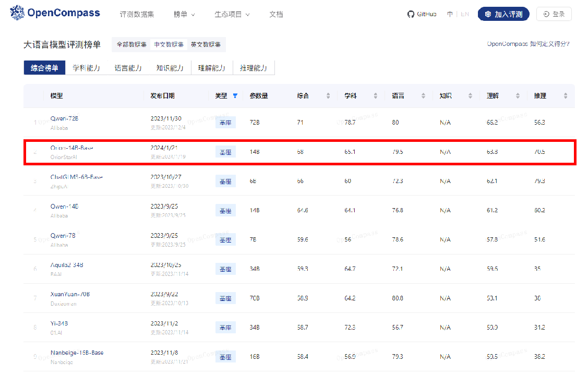Click the OpenCompass logo icon

click(x=17, y=13)
